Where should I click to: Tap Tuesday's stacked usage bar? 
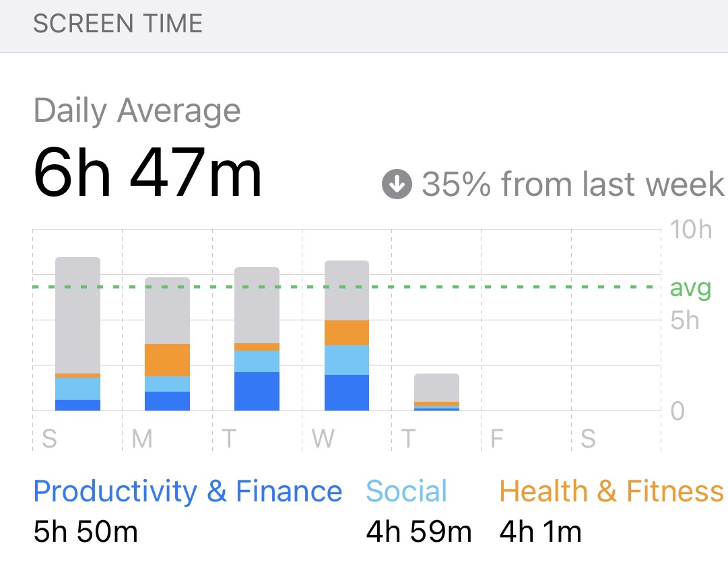click(x=257, y=339)
